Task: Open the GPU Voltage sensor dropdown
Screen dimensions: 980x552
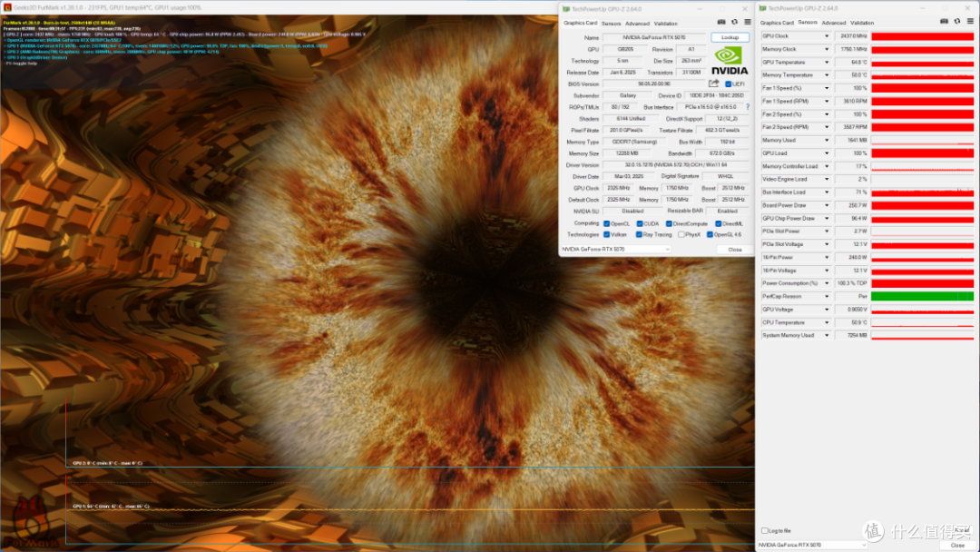Action: (827, 310)
